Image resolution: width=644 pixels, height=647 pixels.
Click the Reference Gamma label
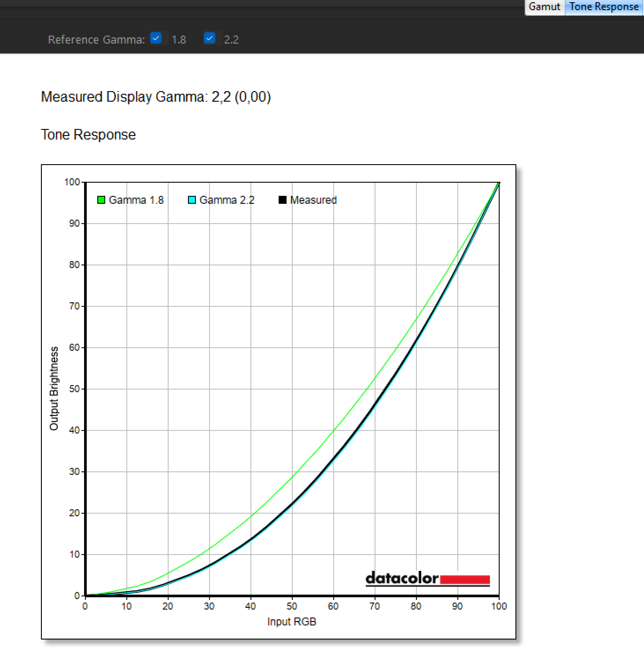(x=96, y=40)
